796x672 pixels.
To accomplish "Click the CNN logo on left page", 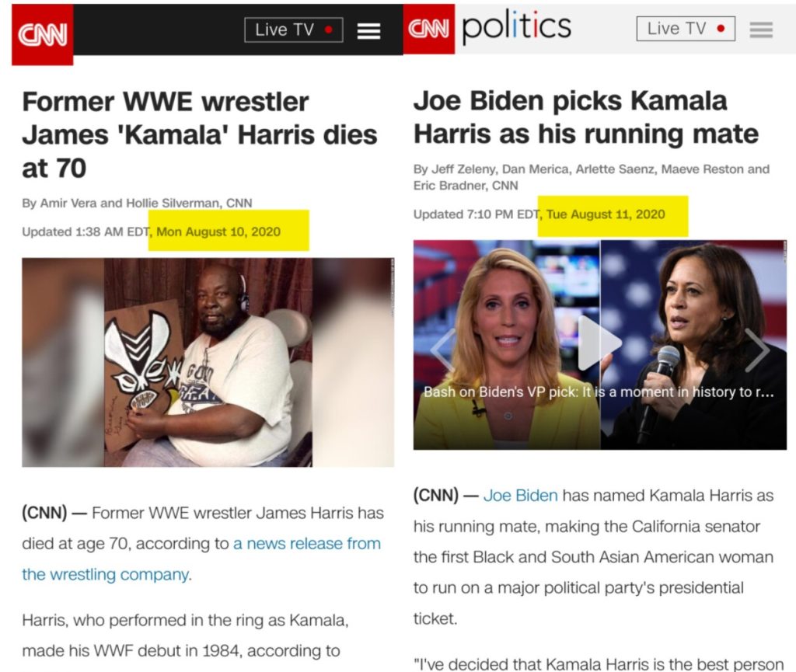I will tap(43, 34).
